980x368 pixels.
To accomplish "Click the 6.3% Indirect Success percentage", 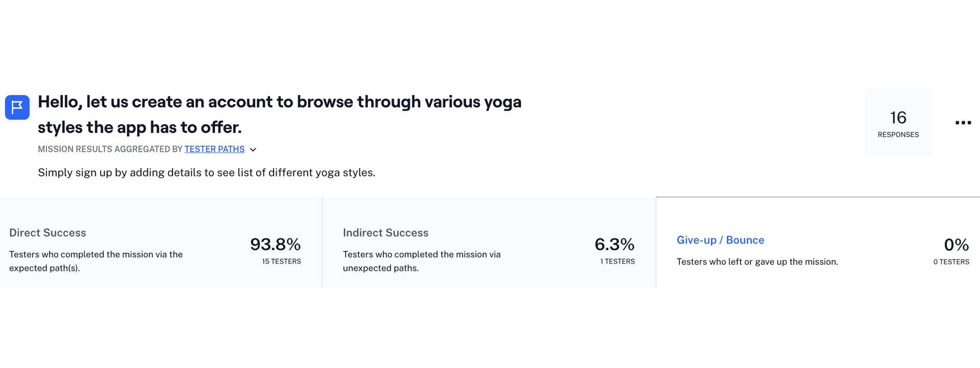I will 615,245.
